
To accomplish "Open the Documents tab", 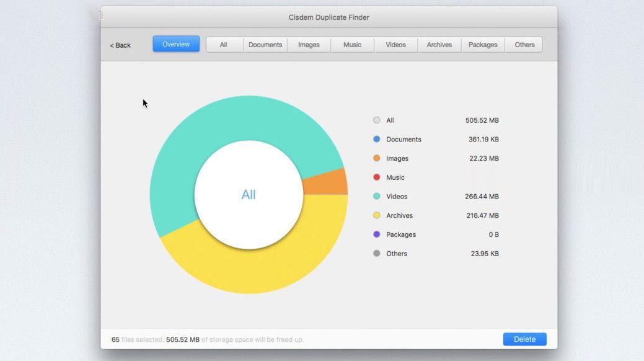I will click(x=265, y=45).
